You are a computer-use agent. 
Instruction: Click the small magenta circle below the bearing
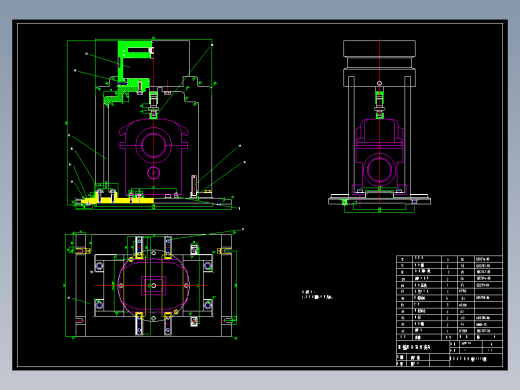coord(153,173)
